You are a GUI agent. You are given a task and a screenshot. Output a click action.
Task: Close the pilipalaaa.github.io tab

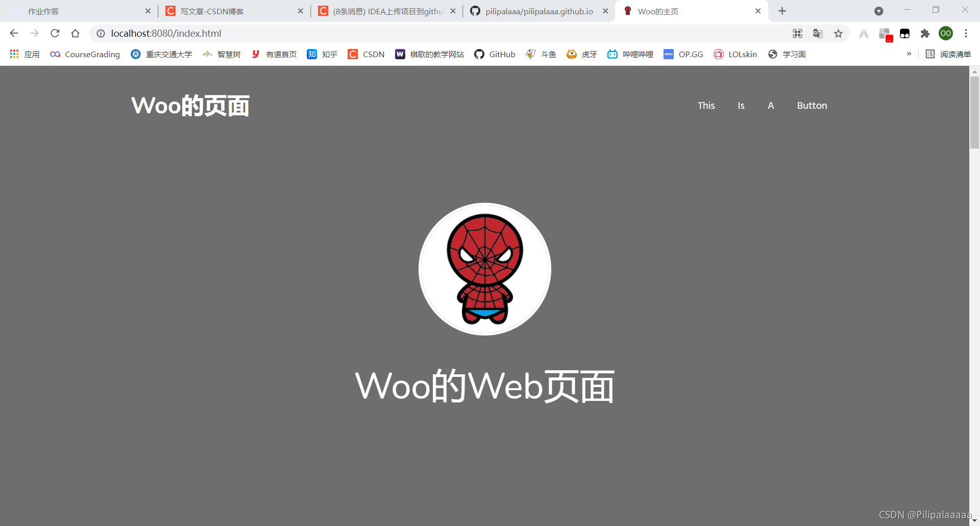click(x=605, y=11)
